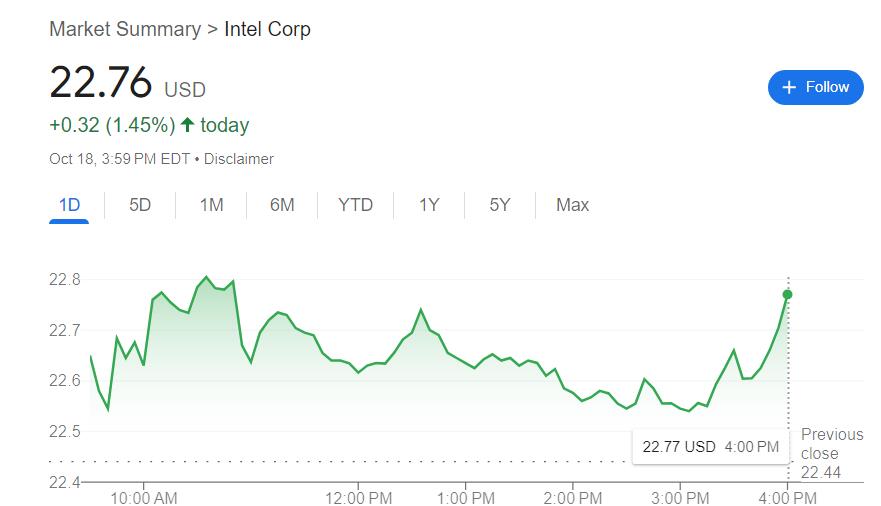Click the green up arrow beside today
The image size is (881, 506).
[x=187, y=125]
